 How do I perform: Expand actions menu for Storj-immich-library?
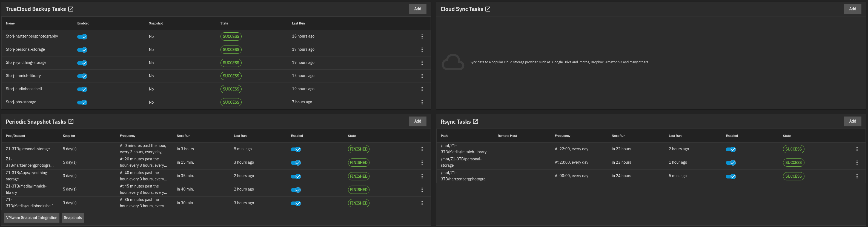(422, 76)
